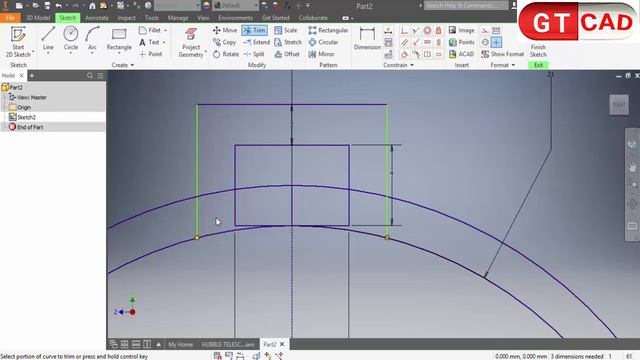Open Circle tool dropdown arrow
Screen dimensions: 640x360
[71, 53]
